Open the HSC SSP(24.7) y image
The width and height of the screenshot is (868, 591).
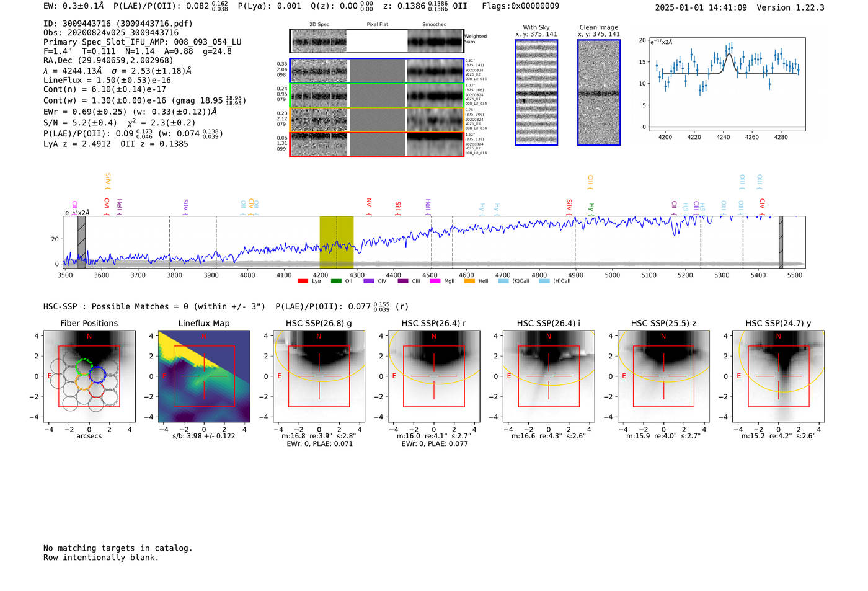point(779,376)
